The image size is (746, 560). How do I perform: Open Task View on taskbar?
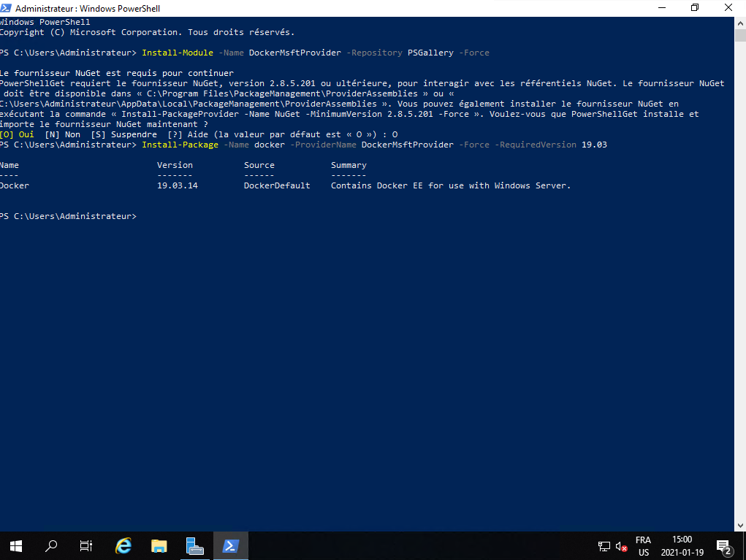(x=86, y=546)
